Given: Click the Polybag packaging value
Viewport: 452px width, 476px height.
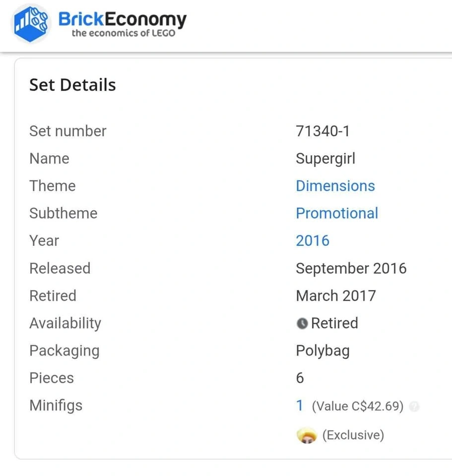Looking at the screenshot, I should 323,351.
